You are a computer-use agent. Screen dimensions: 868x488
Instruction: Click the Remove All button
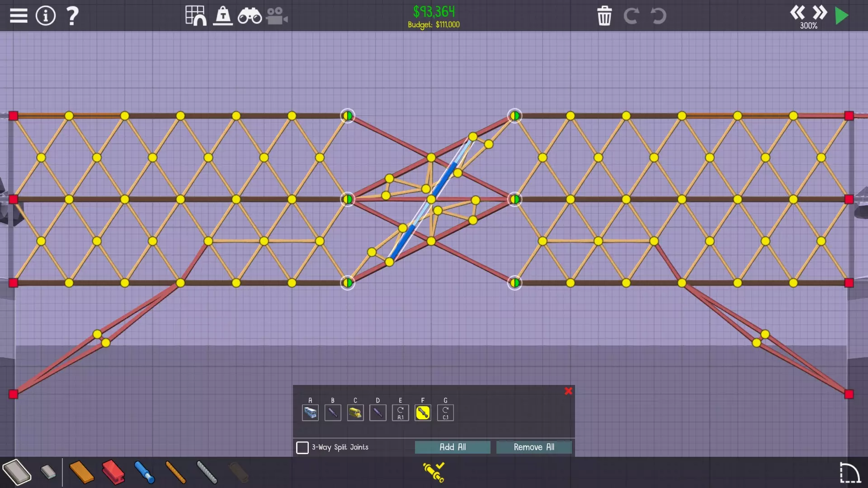(x=534, y=447)
